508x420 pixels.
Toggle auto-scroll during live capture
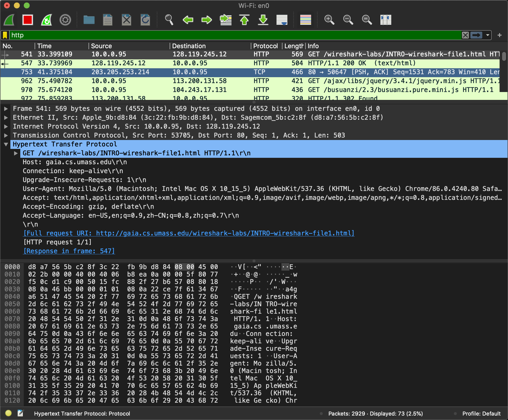click(282, 20)
